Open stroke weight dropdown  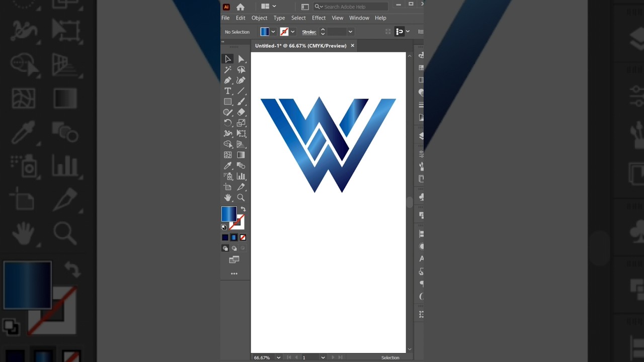(x=350, y=32)
